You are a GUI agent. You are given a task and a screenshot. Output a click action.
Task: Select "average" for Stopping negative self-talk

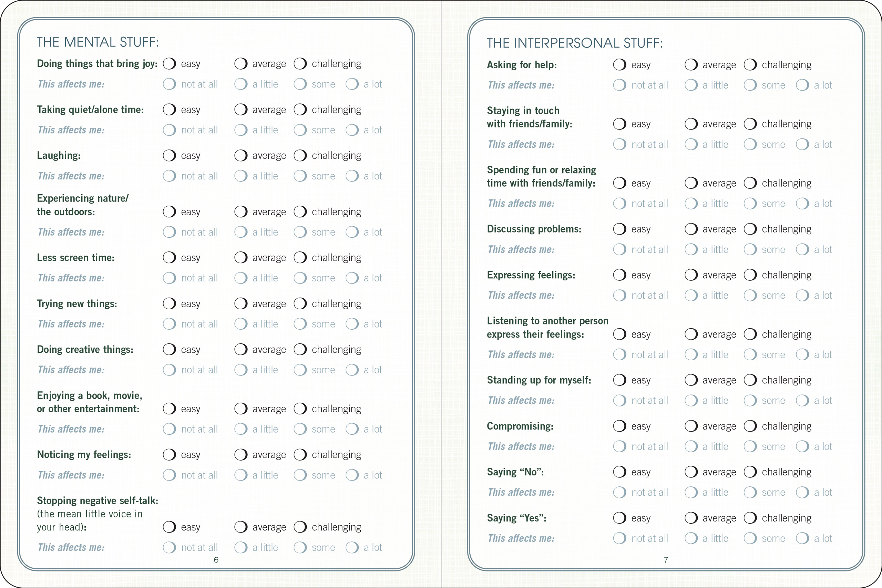[241, 527]
